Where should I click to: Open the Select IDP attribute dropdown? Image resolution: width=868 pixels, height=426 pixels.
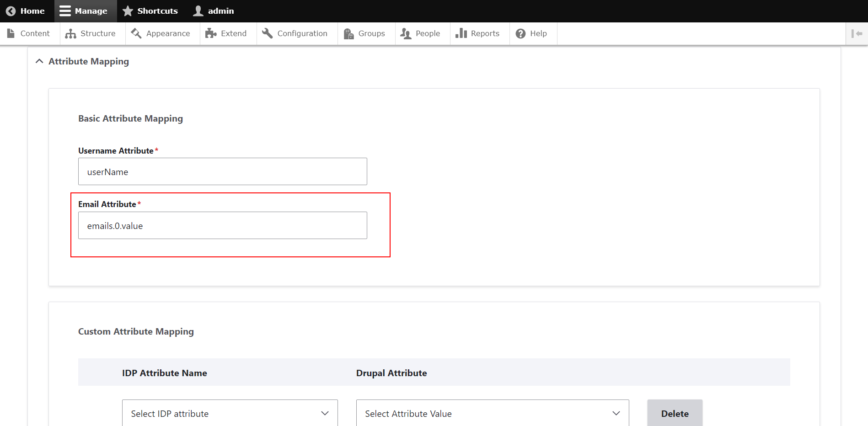(230, 413)
